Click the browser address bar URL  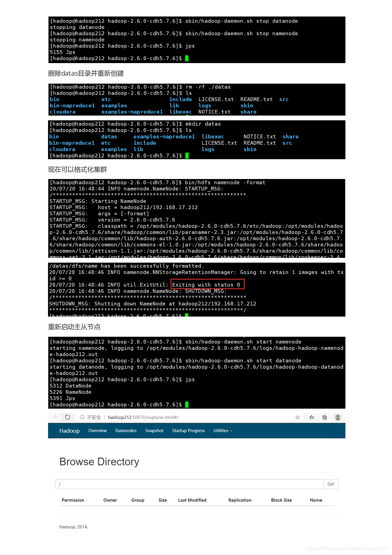[143, 417]
